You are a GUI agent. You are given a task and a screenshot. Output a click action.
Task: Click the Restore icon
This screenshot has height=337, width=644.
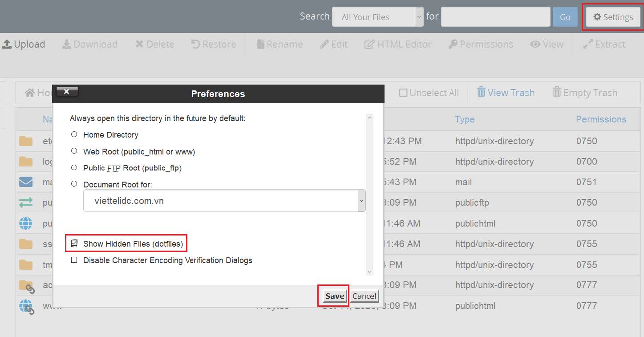[213, 44]
